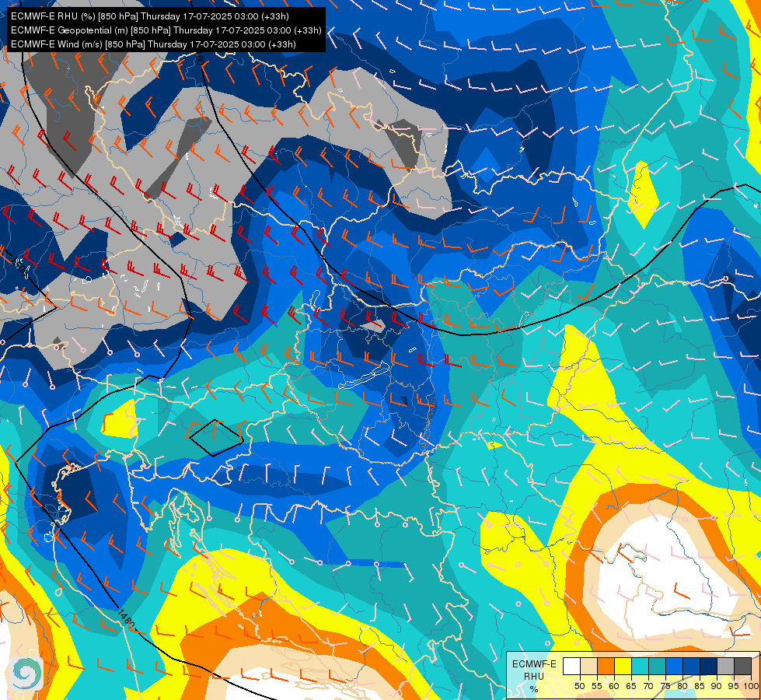Click the orange 55-60 legend swatch
The image size is (761, 700).
606,666
